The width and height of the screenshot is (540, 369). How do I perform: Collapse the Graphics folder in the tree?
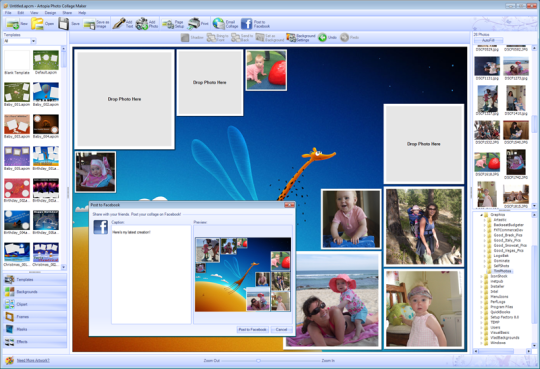point(482,215)
